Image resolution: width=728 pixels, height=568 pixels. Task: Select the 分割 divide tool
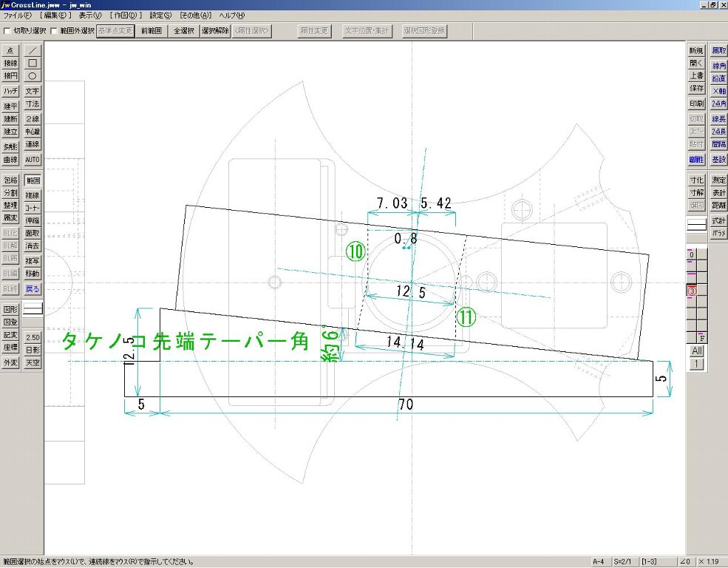(10, 193)
